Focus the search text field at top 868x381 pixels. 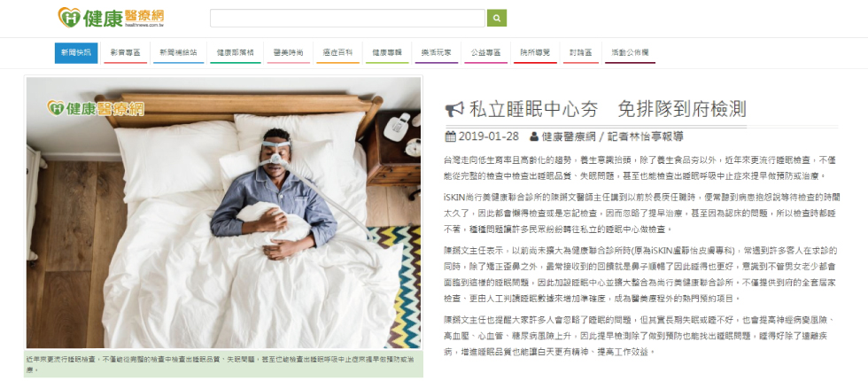(347, 18)
